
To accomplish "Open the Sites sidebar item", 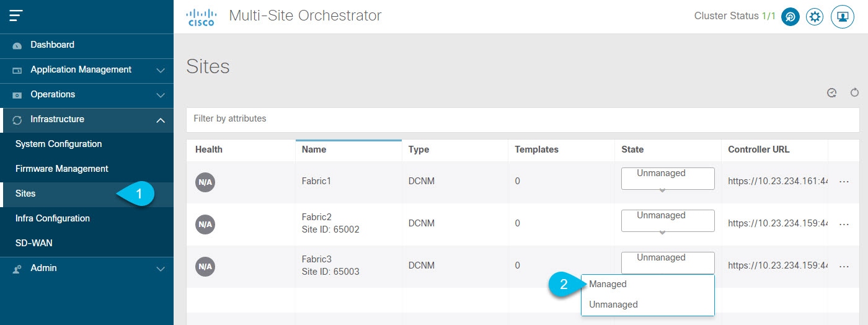I will click(x=87, y=194).
